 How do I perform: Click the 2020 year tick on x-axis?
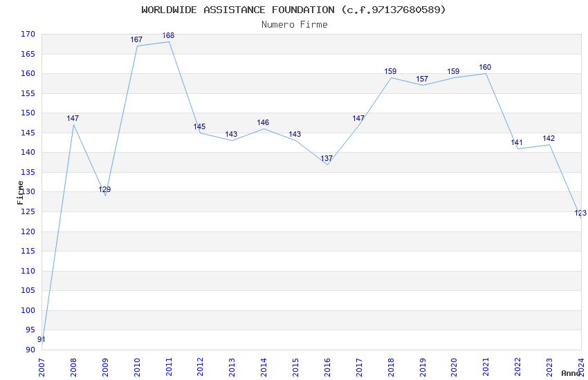454,368
